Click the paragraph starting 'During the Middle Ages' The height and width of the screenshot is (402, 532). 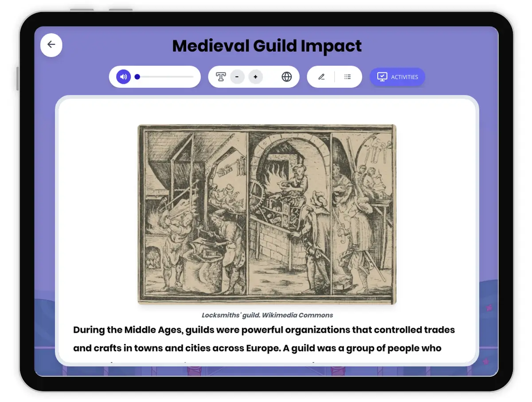pyautogui.click(x=264, y=339)
